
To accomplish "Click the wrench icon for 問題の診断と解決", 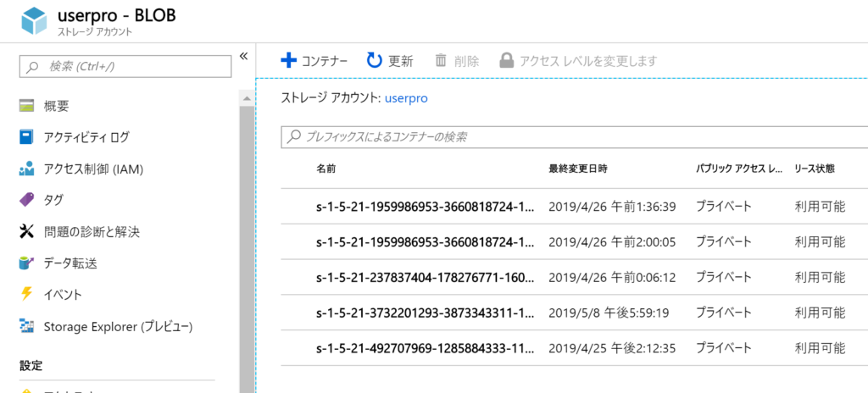I will (x=26, y=231).
